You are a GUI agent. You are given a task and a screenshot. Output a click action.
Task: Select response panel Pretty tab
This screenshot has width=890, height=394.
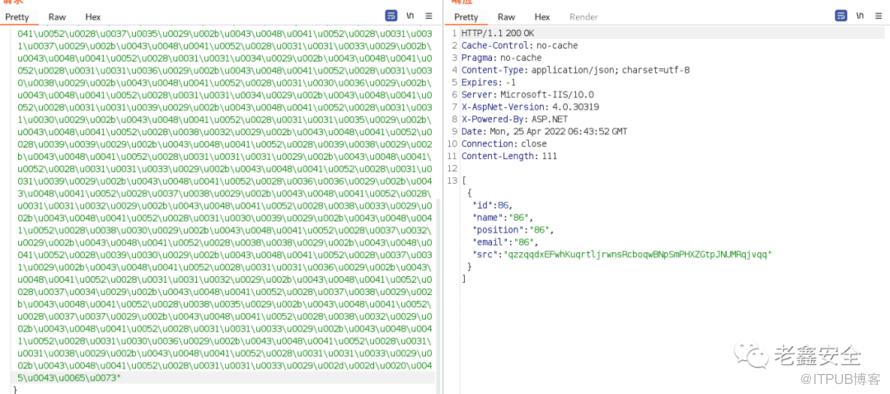point(466,17)
